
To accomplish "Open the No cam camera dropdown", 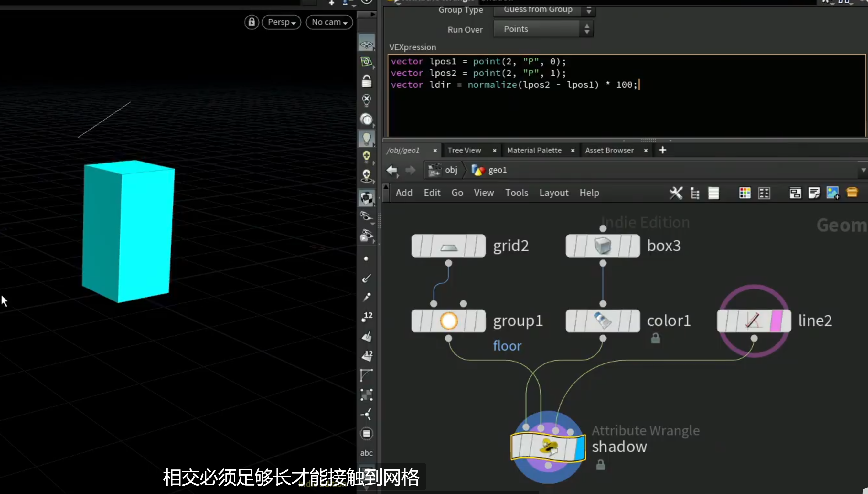I will (x=329, y=22).
